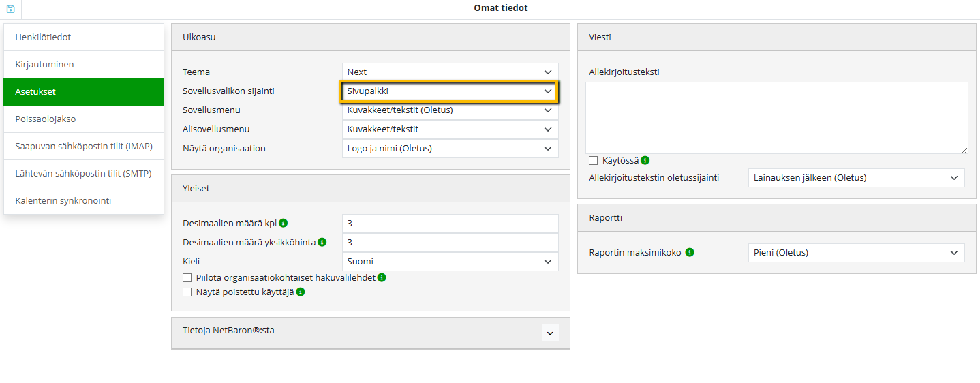Open the Kieli language dropdown
The width and height of the screenshot is (980, 383).
pos(450,262)
